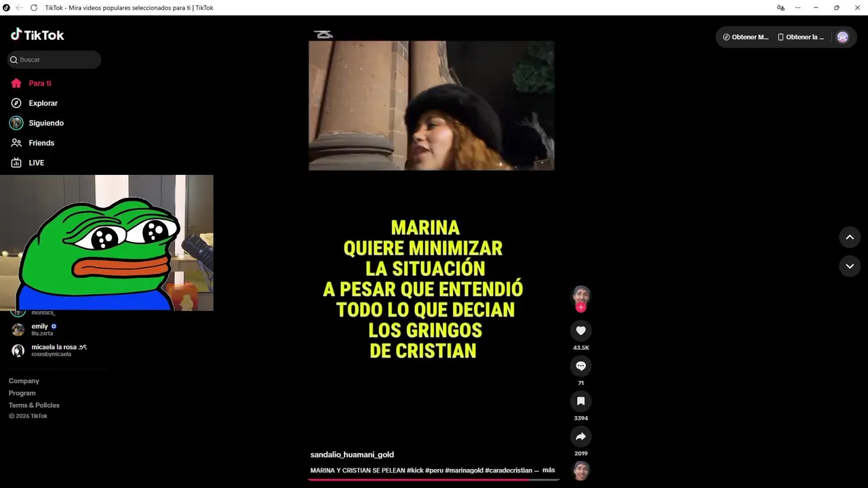
Task: Open the comments bubble icon
Action: (580, 366)
